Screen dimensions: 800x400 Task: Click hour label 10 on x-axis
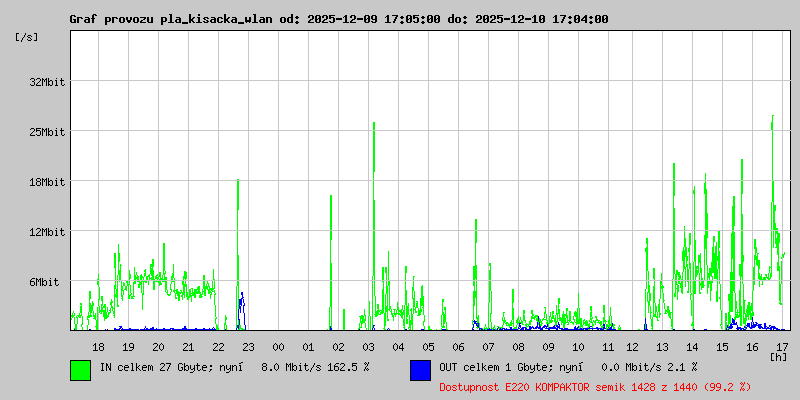[x=579, y=347]
